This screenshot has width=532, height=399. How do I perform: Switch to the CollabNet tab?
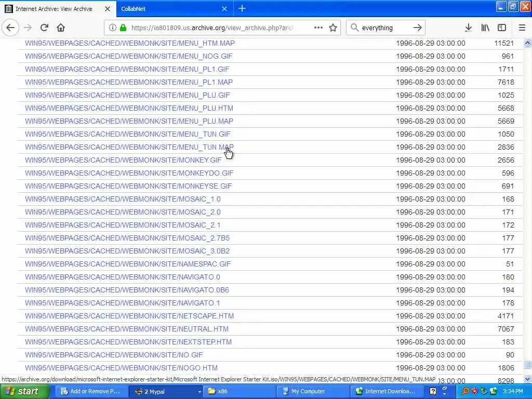click(x=175, y=9)
